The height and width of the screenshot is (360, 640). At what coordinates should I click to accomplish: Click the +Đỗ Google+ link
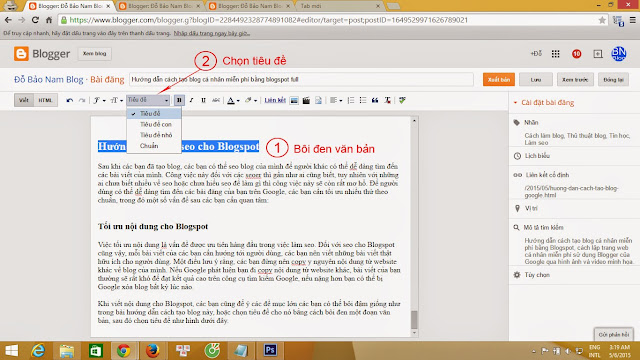[536, 54]
